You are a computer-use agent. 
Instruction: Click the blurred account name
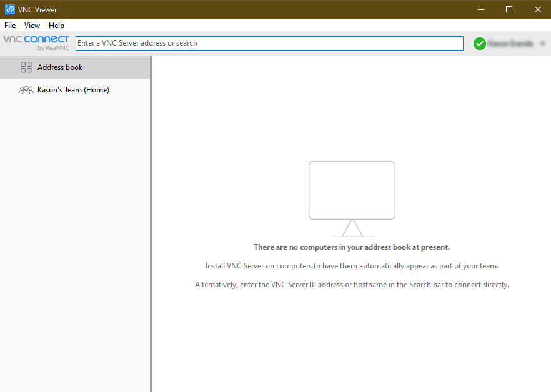pyautogui.click(x=510, y=44)
